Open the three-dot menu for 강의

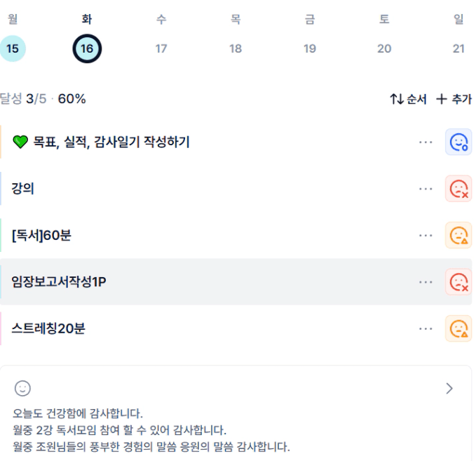(x=426, y=189)
